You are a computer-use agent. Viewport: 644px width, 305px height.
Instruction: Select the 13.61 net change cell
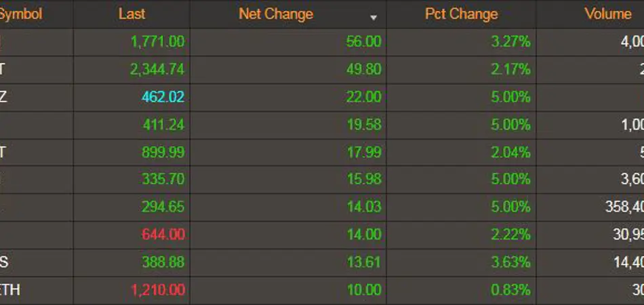coord(363,262)
